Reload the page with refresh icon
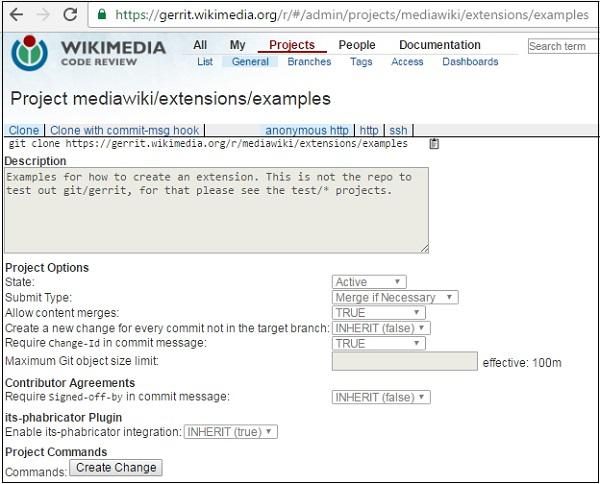The image size is (600, 484). click(x=70, y=15)
